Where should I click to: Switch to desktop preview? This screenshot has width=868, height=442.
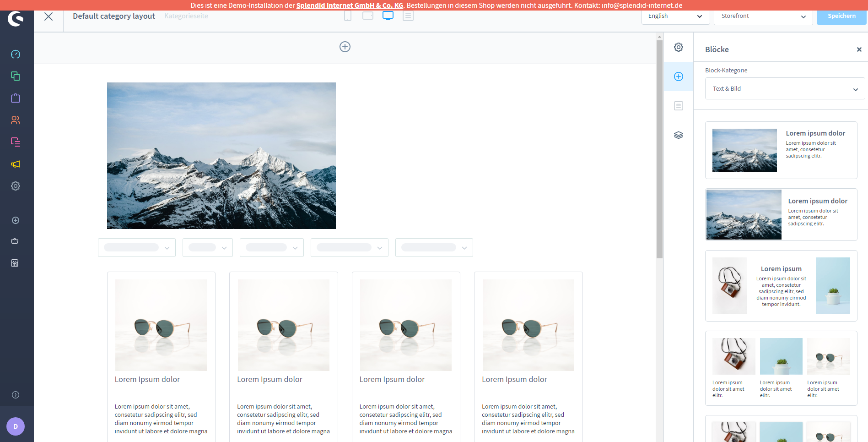tap(388, 16)
